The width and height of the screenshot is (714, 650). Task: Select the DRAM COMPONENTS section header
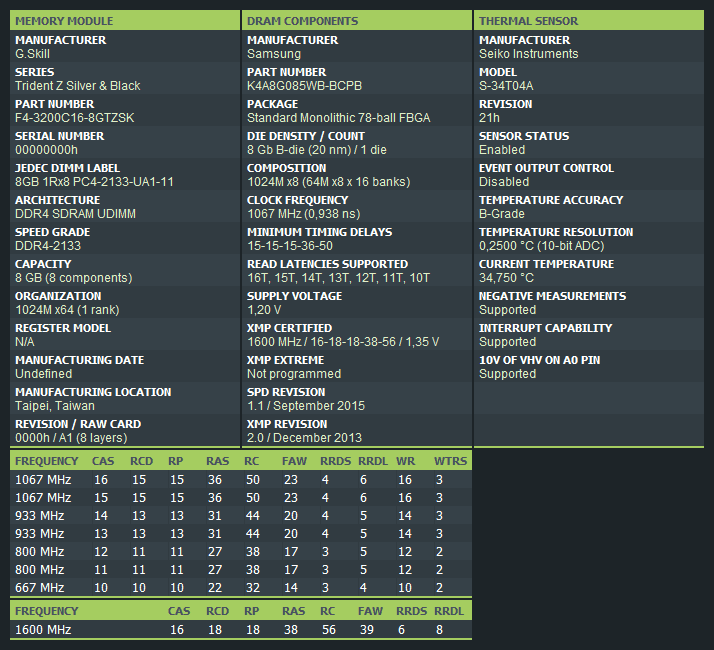click(357, 20)
